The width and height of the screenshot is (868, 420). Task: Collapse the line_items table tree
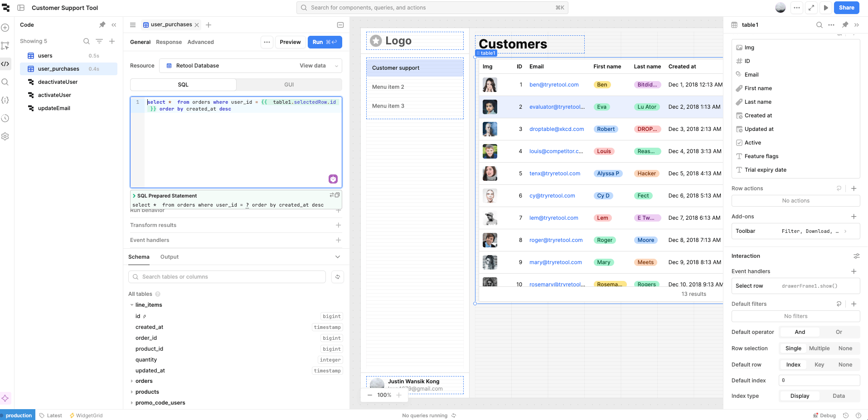point(132,305)
